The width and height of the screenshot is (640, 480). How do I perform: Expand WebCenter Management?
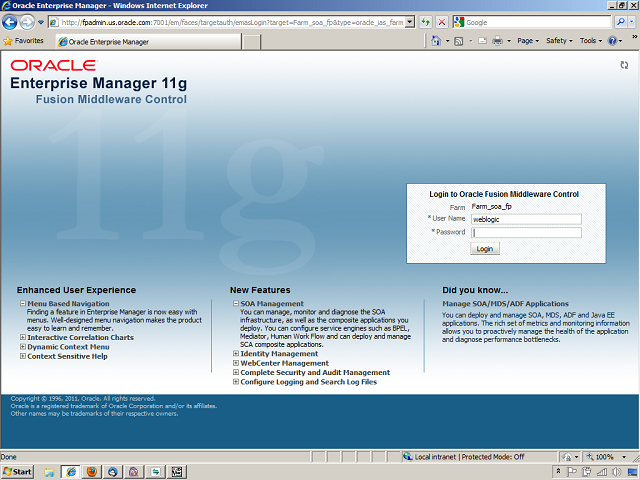(x=236, y=363)
